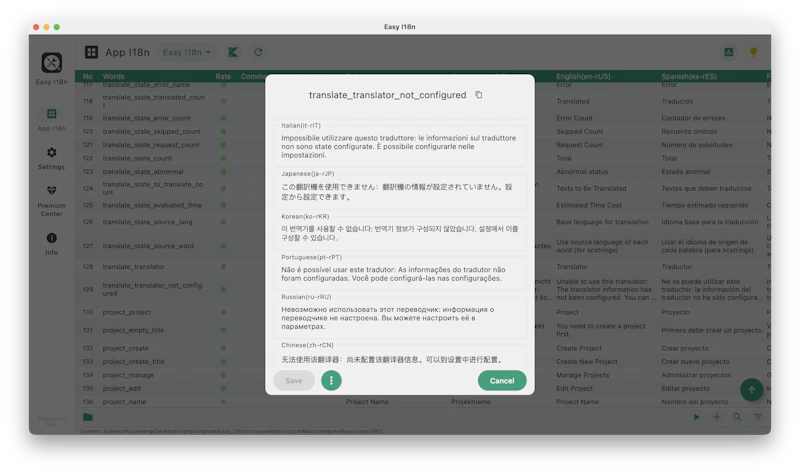Screen dimensions: 800x473
Task: Open Premium Center from the sidebar
Action: tap(52, 201)
